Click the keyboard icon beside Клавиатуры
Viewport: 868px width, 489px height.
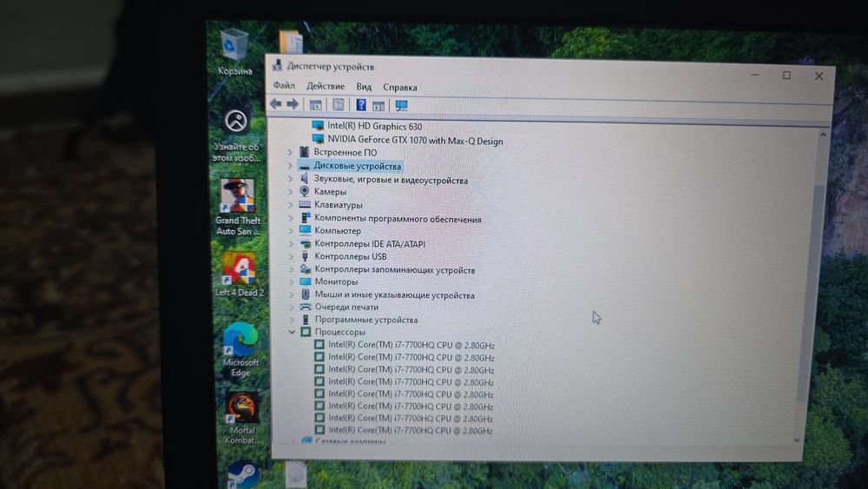click(x=305, y=204)
